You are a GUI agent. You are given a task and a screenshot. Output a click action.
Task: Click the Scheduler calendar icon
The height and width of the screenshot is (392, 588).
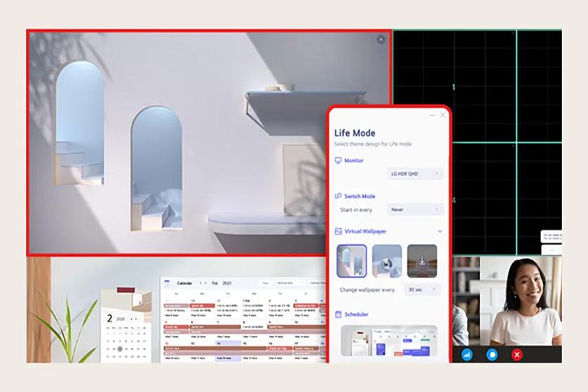coord(338,315)
